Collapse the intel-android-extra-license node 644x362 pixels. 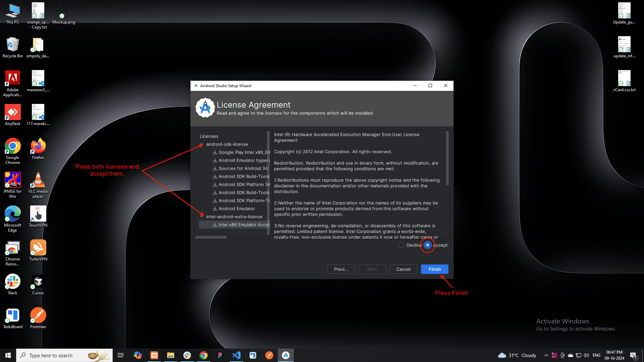[x=202, y=217]
